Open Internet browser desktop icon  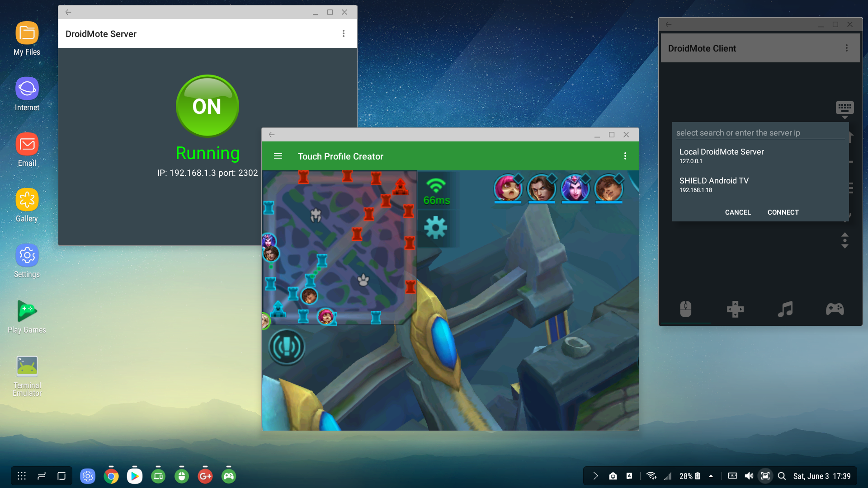27,94
